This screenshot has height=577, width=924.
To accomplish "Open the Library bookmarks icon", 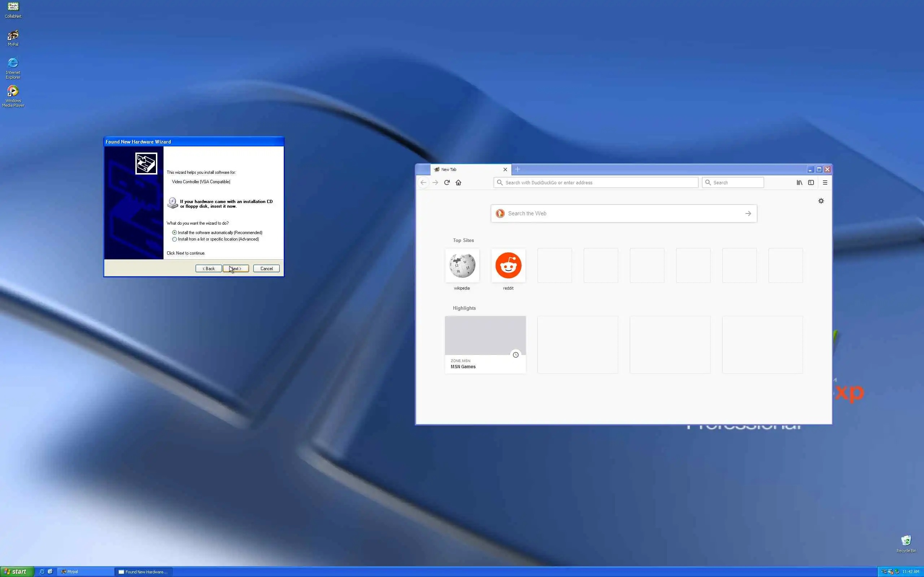I will tap(799, 182).
